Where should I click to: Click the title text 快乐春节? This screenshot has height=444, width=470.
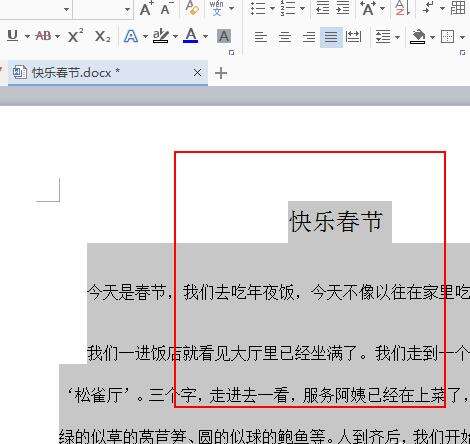[x=336, y=221]
